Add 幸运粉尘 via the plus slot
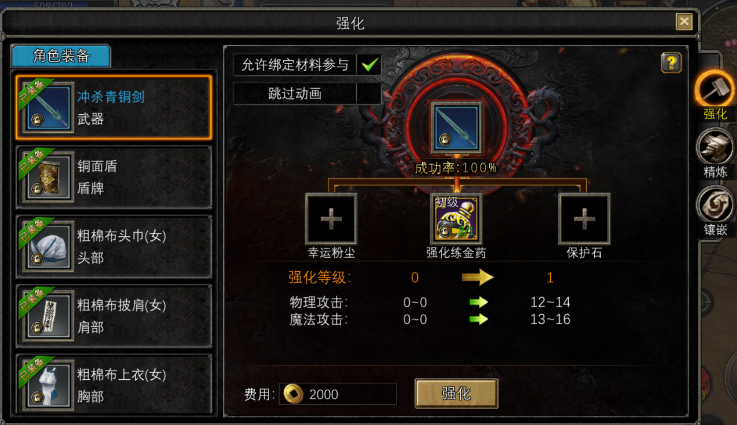The height and width of the screenshot is (425, 737). (331, 219)
